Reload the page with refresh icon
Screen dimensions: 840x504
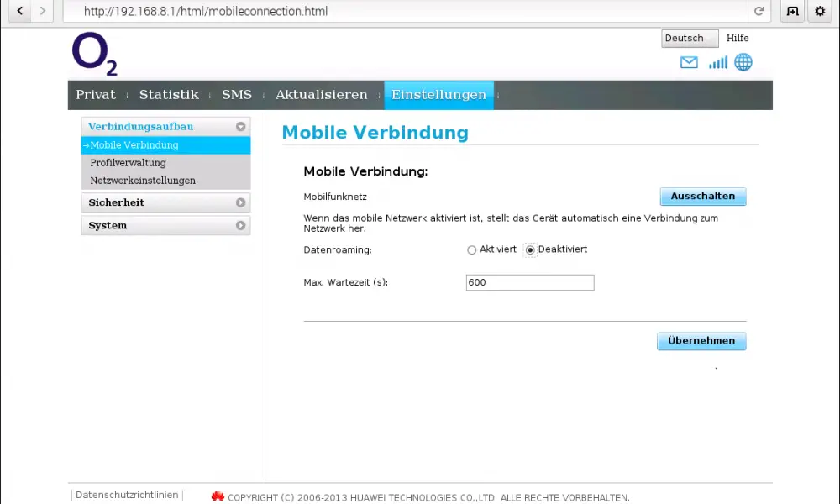coord(759,11)
